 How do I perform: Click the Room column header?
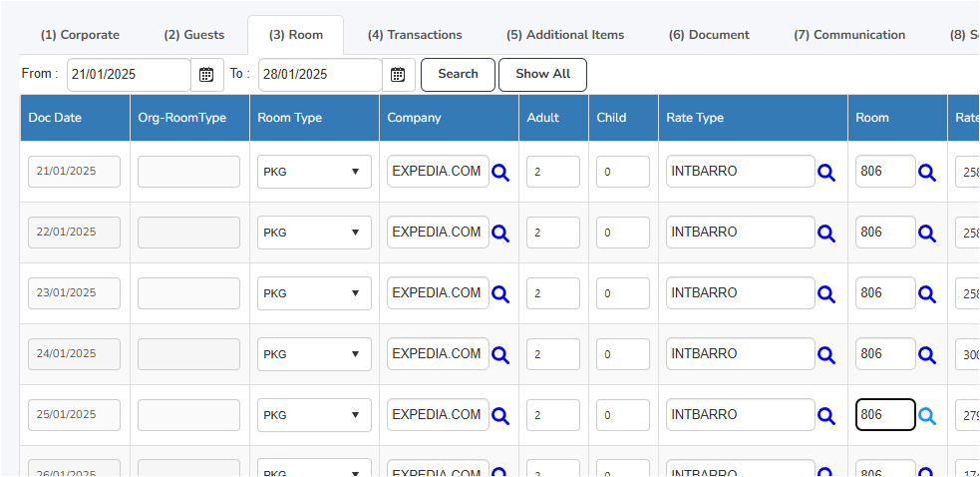click(897, 118)
